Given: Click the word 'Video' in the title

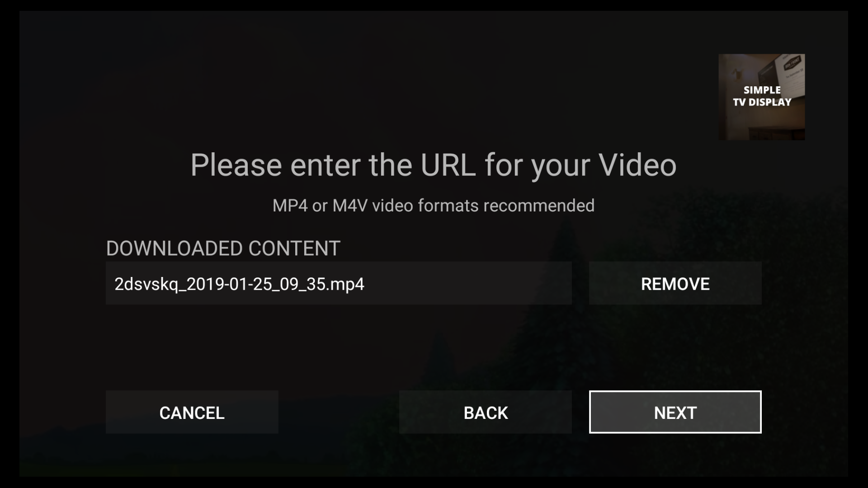Looking at the screenshot, I should click(x=637, y=165).
